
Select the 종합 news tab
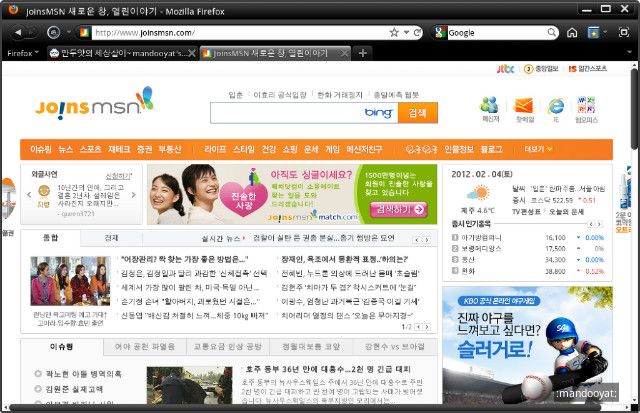[x=50, y=238]
